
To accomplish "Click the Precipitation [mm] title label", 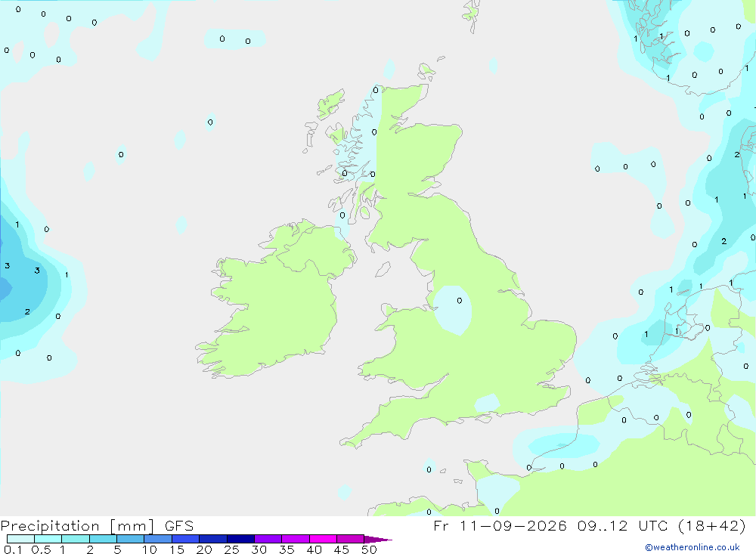I will tap(77, 526).
